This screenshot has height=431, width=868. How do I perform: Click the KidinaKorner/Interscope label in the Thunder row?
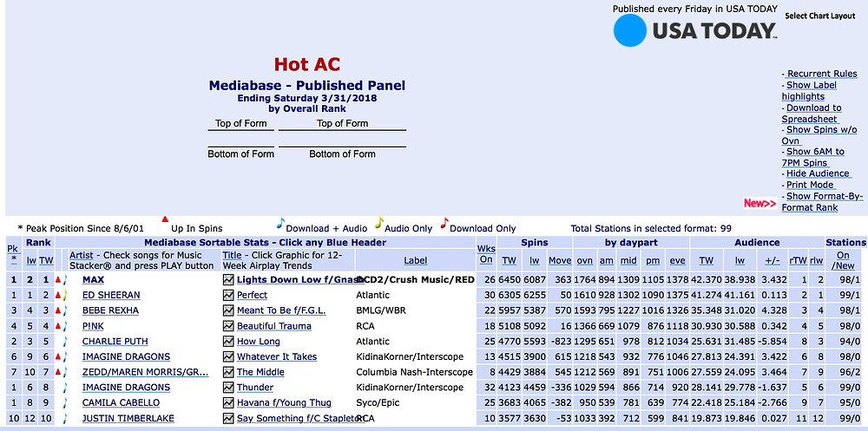[410, 388]
